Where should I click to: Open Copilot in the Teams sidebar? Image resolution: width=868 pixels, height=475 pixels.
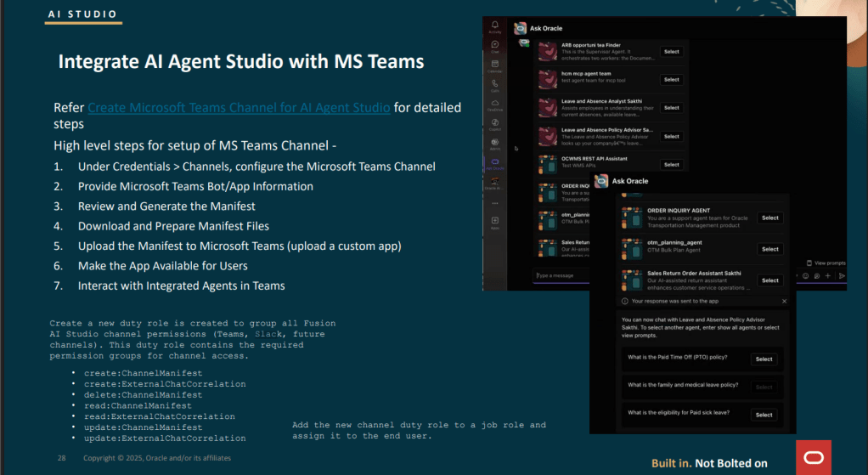tap(494, 124)
